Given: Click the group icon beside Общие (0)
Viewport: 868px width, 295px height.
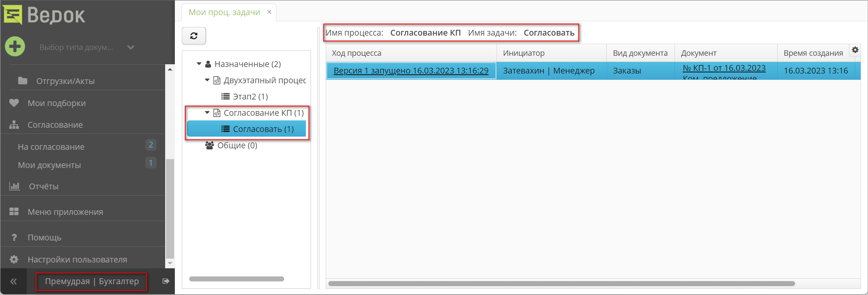Looking at the screenshot, I should tap(209, 145).
